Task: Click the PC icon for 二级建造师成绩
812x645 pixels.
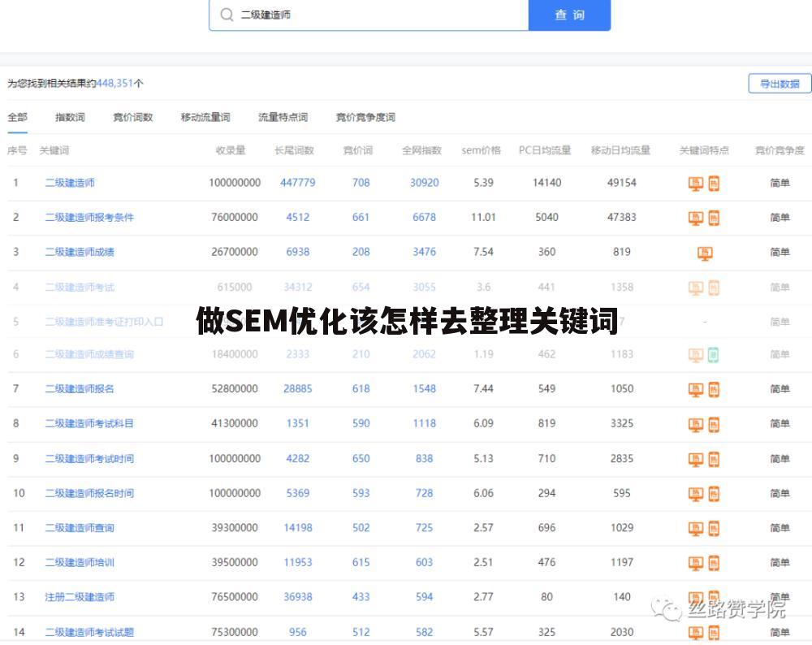Action: point(705,253)
